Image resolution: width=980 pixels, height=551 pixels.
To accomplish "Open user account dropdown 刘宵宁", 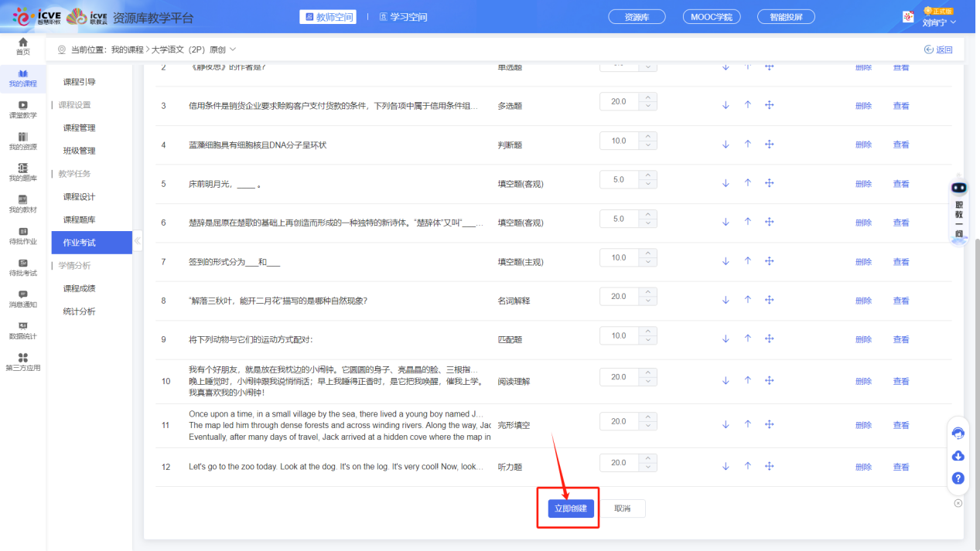I will pos(939,22).
